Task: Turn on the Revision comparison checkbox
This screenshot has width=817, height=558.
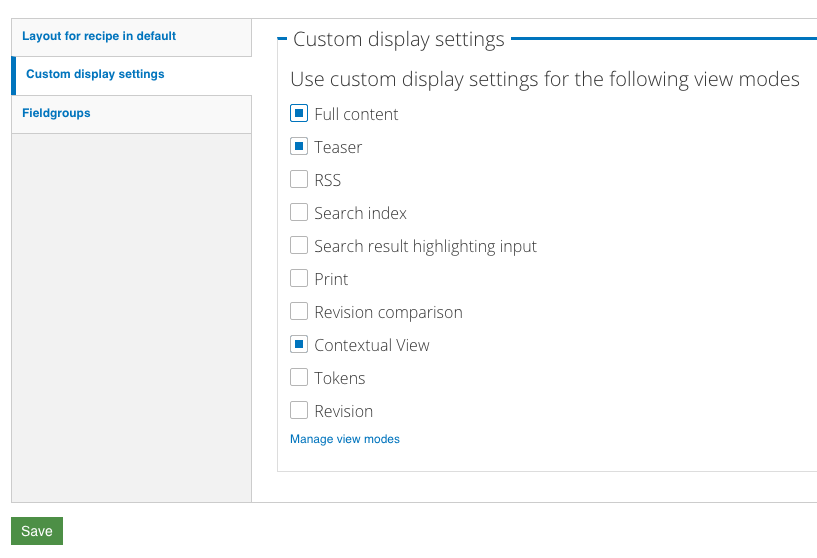Action: coord(299,312)
